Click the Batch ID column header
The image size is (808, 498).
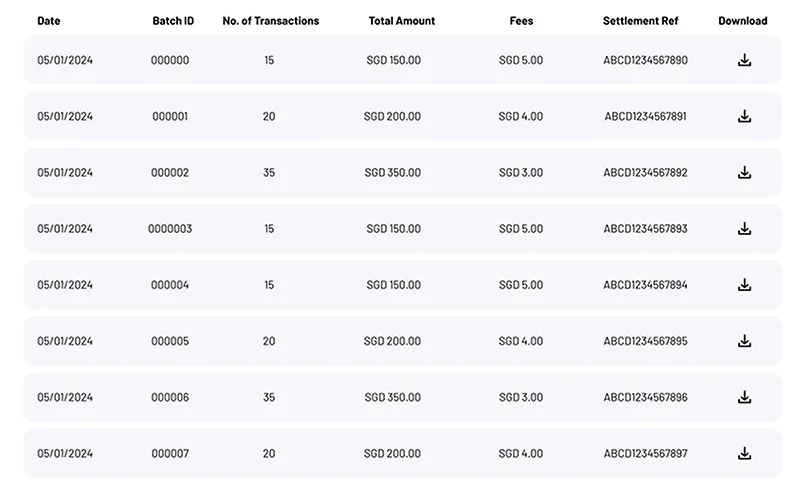click(x=173, y=21)
